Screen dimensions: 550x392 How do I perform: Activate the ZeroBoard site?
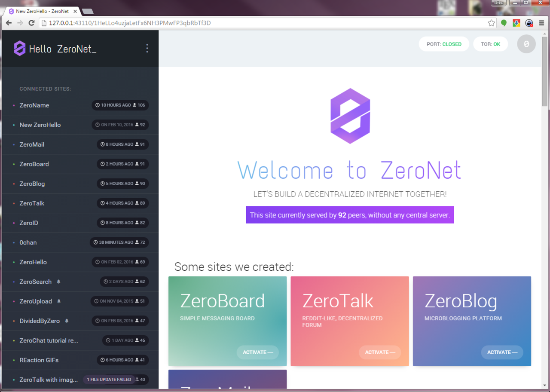coord(257,352)
